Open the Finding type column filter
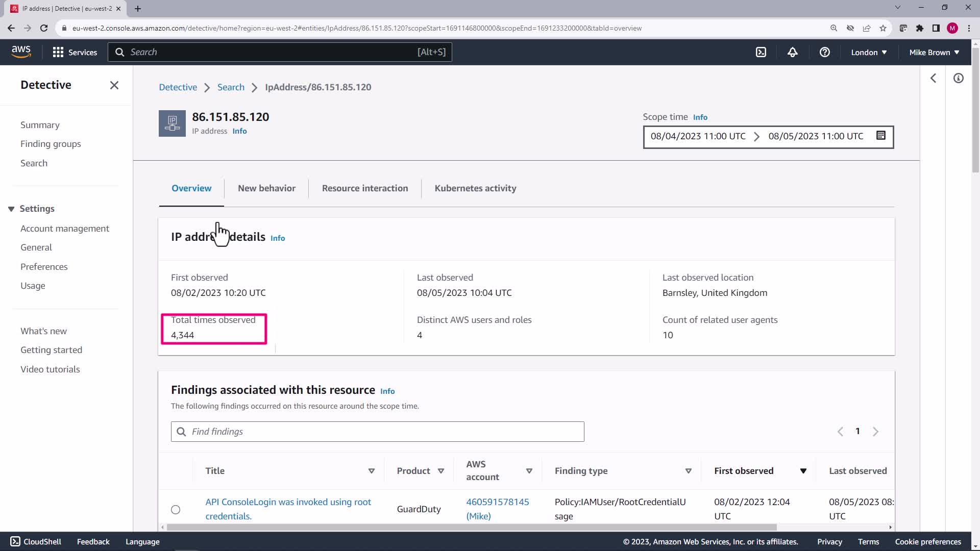980x551 pixels. coord(688,471)
